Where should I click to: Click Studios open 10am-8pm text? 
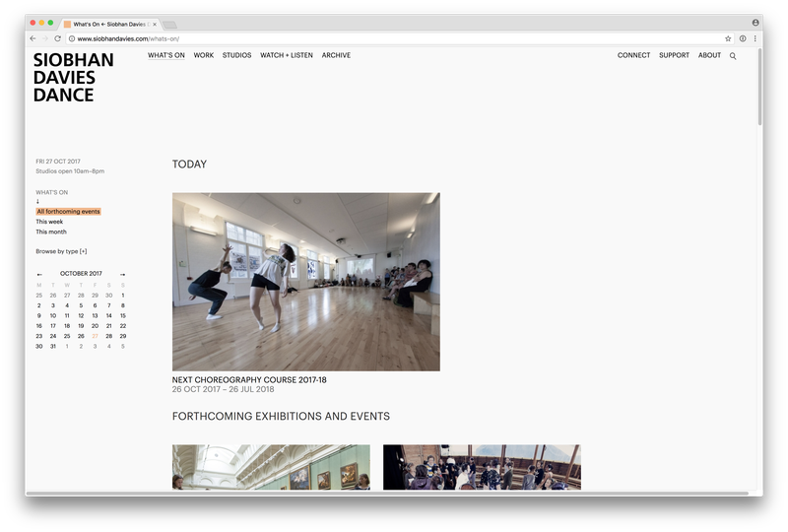click(70, 171)
